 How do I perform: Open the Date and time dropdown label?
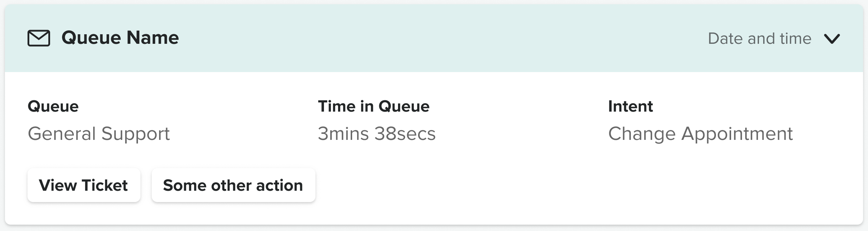click(759, 38)
